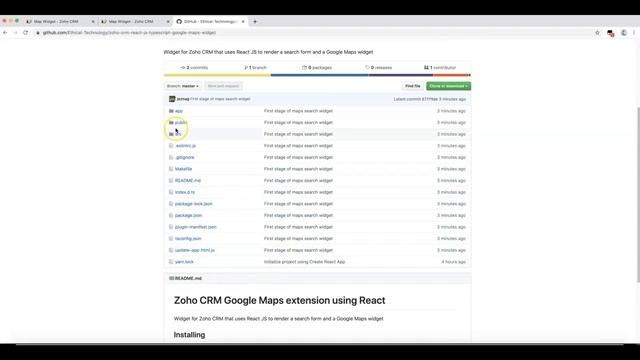Bookmark this page with star icon
The width and height of the screenshot is (640, 360).
click(x=597, y=33)
